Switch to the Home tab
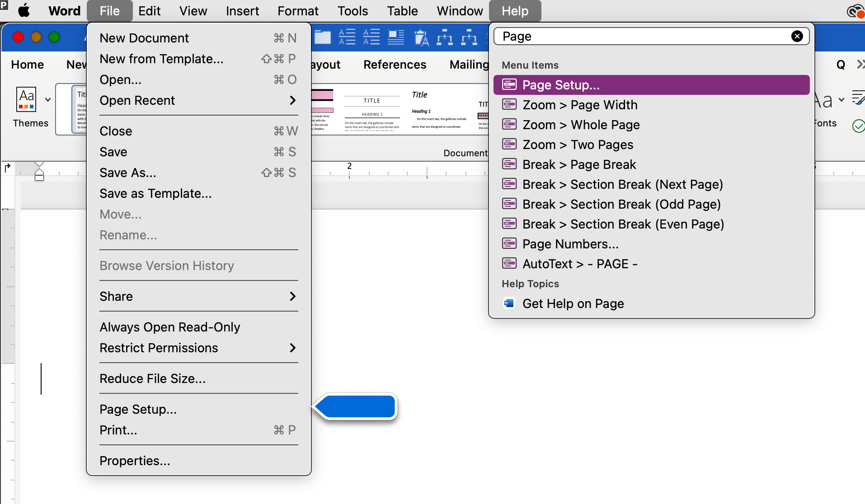Viewport: 865px width, 504px height. (28, 65)
